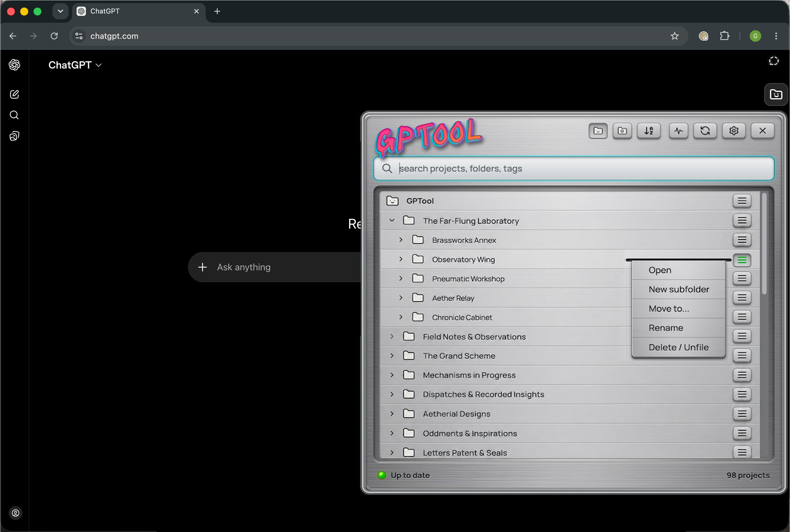
Task: Click the Up to date status text
Action: [410, 475]
